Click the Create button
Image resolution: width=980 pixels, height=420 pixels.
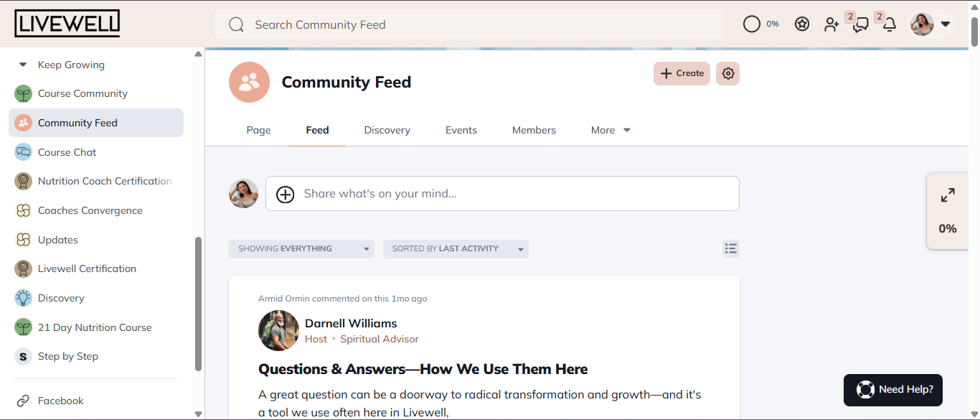681,73
